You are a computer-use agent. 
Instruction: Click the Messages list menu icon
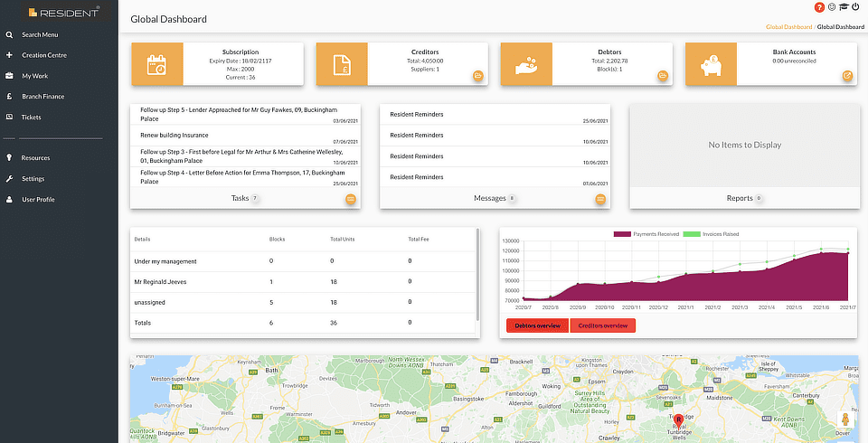coord(599,199)
